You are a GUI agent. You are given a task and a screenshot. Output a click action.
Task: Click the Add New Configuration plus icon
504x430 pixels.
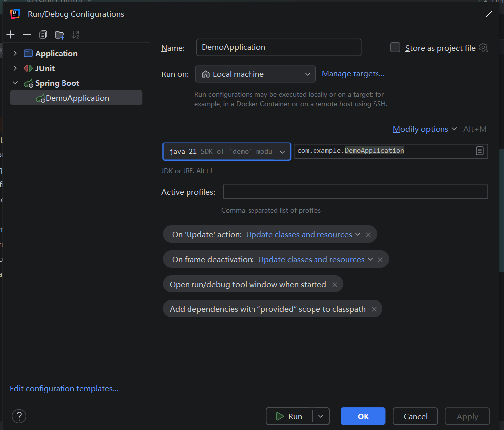click(11, 35)
